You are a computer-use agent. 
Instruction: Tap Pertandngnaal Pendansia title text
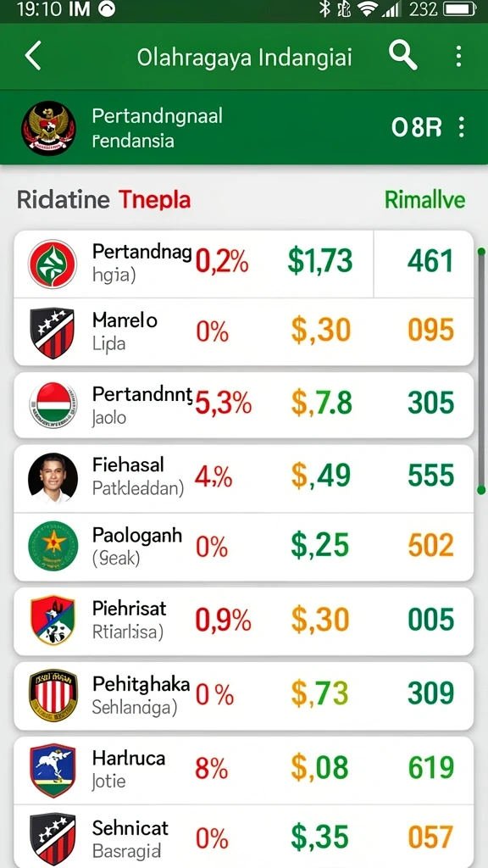157,128
